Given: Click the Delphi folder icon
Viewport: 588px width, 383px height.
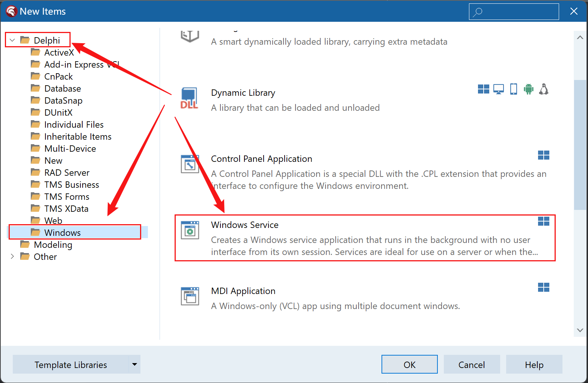Looking at the screenshot, I should [x=25, y=40].
